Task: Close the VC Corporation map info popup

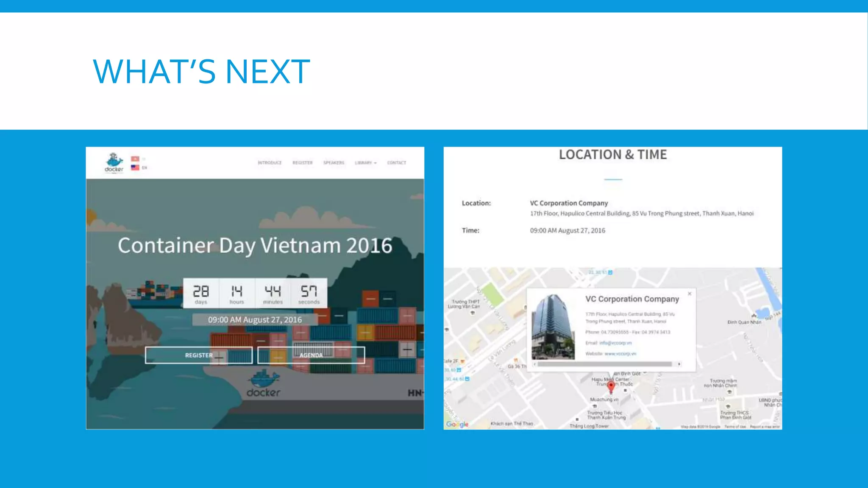Action: point(690,294)
